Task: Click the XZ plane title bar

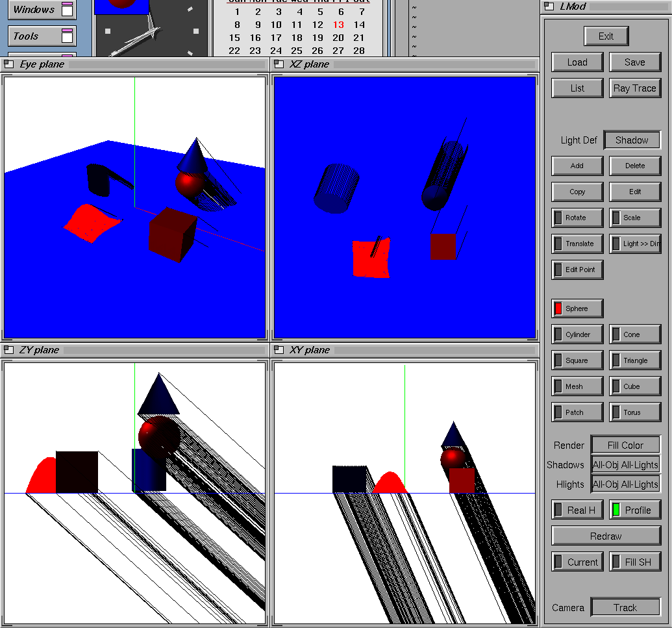Action: point(404,64)
